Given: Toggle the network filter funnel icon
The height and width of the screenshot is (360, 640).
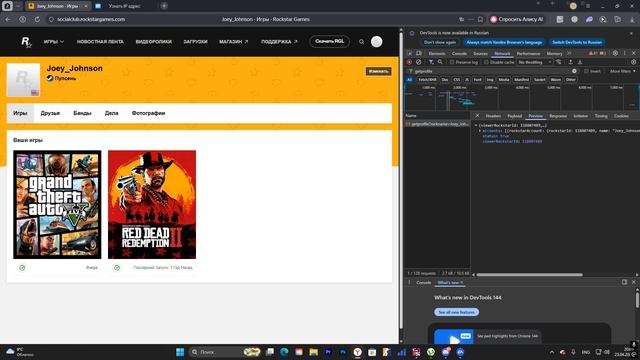Looking at the screenshot, I should tap(431, 62).
